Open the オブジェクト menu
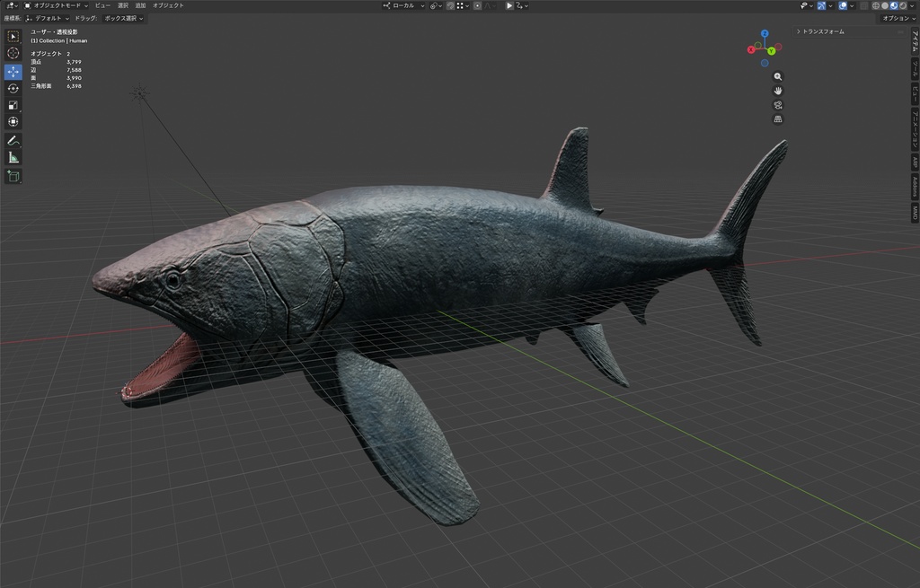The width and height of the screenshot is (920, 588). coord(168,6)
